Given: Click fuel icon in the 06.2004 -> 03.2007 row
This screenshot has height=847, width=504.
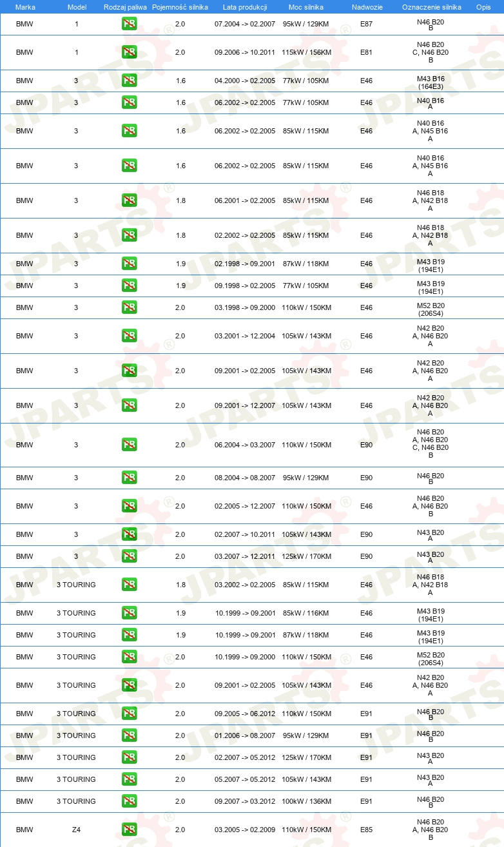Looking at the screenshot, I should click(x=129, y=445).
